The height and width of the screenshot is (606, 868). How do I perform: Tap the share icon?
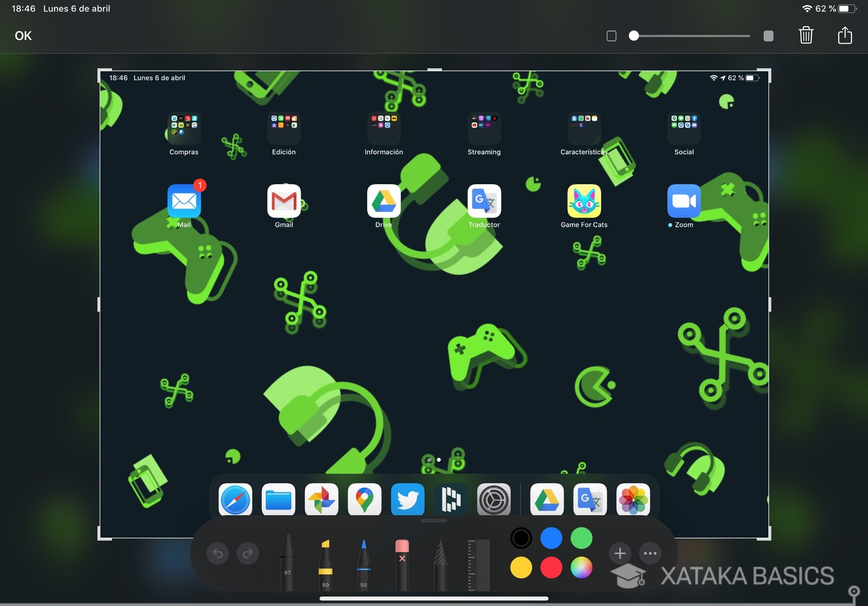coord(844,36)
